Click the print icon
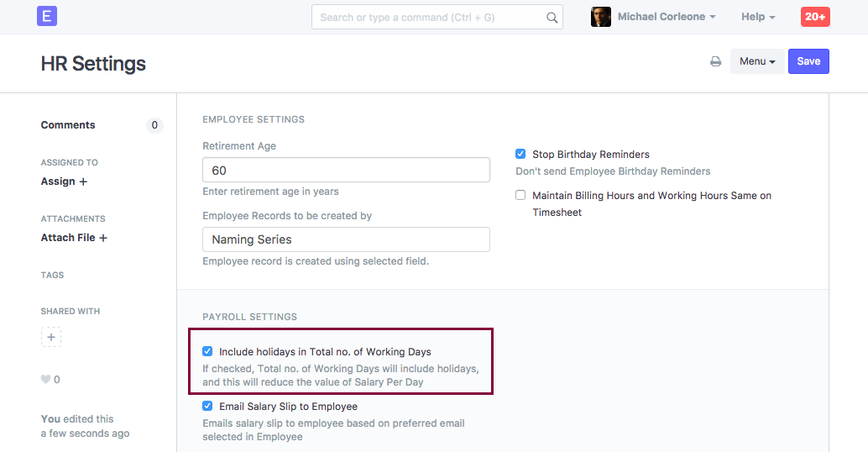The width and height of the screenshot is (868, 452). coord(715,61)
